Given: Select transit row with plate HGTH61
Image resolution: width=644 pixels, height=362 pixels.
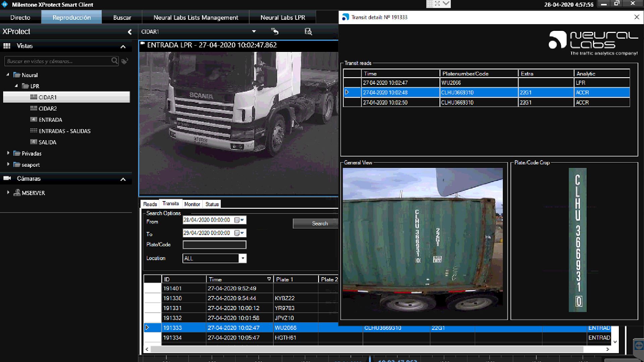Looking at the screenshot, I should [377, 338].
